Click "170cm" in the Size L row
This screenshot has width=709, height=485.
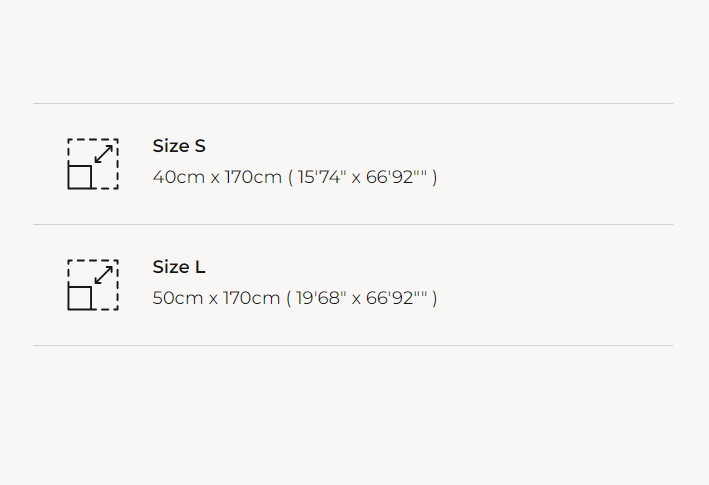tap(252, 299)
